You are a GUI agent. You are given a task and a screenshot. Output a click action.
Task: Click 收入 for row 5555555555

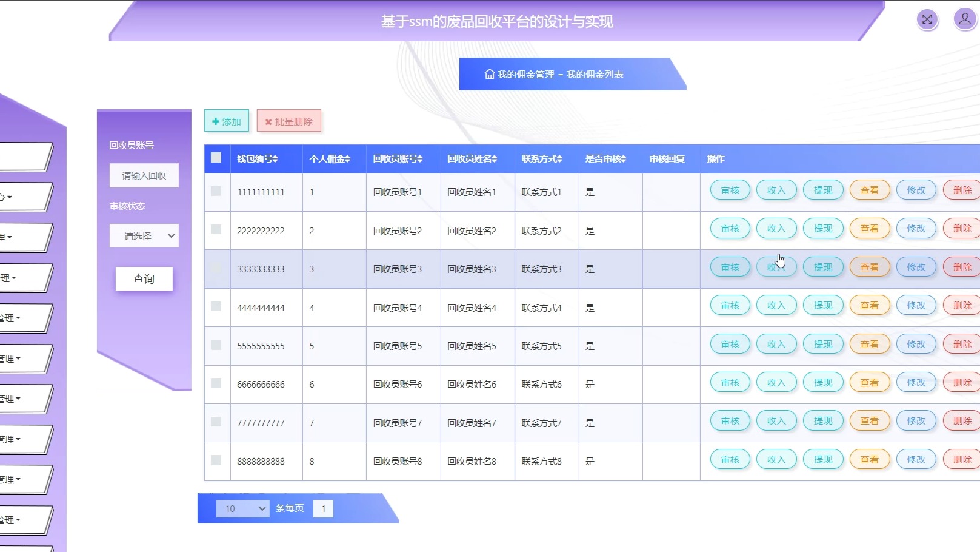coord(776,345)
